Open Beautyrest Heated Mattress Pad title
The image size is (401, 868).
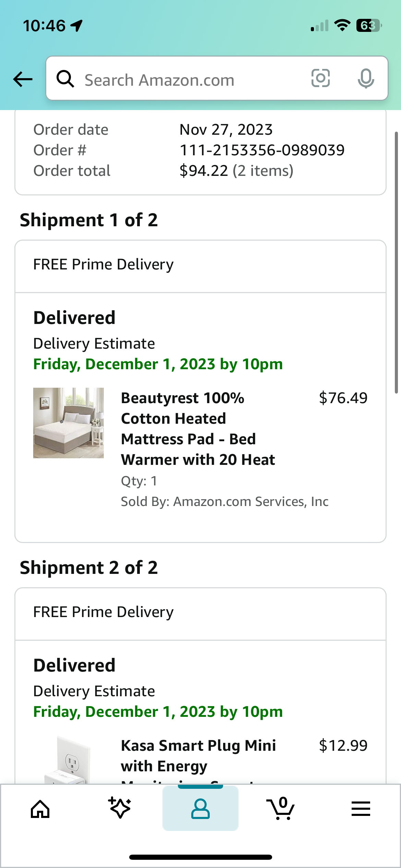pyautogui.click(x=198, y=429)
